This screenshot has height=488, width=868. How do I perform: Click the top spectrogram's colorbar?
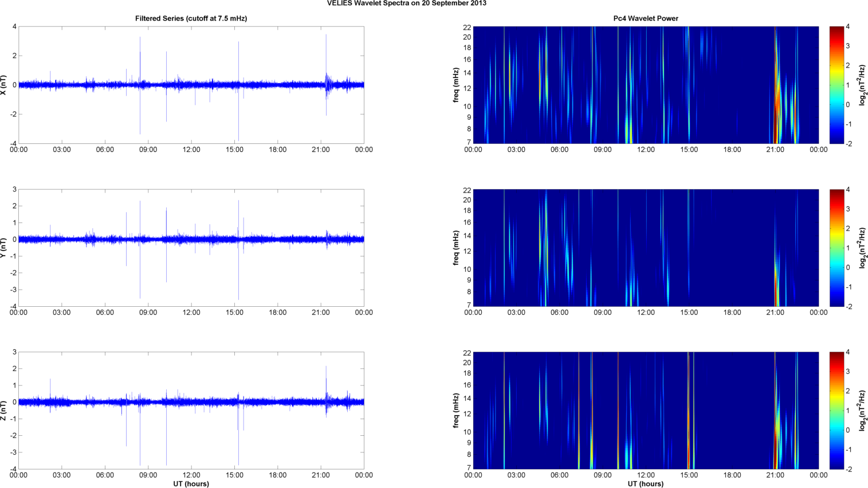tap(836, 85)
